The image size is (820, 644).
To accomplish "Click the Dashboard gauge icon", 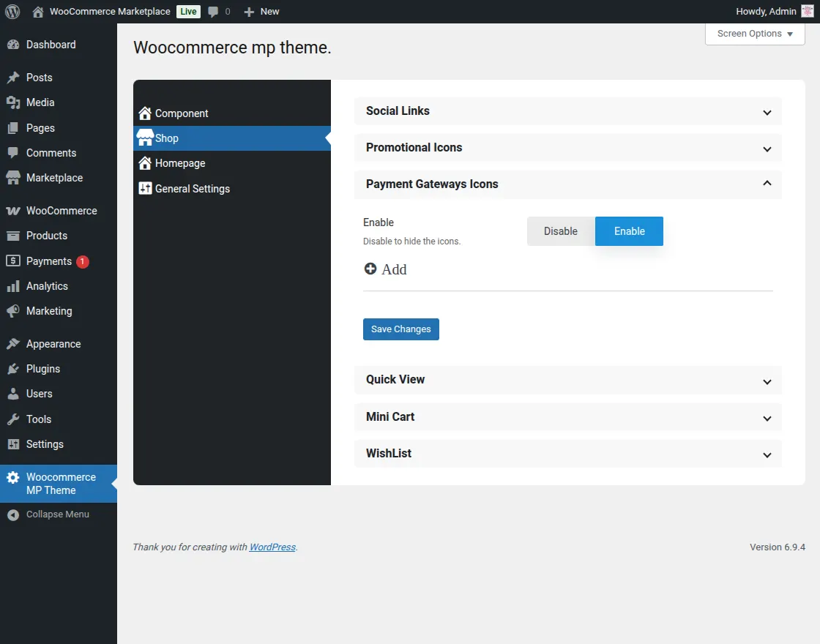I will click(x=13, y=45).
